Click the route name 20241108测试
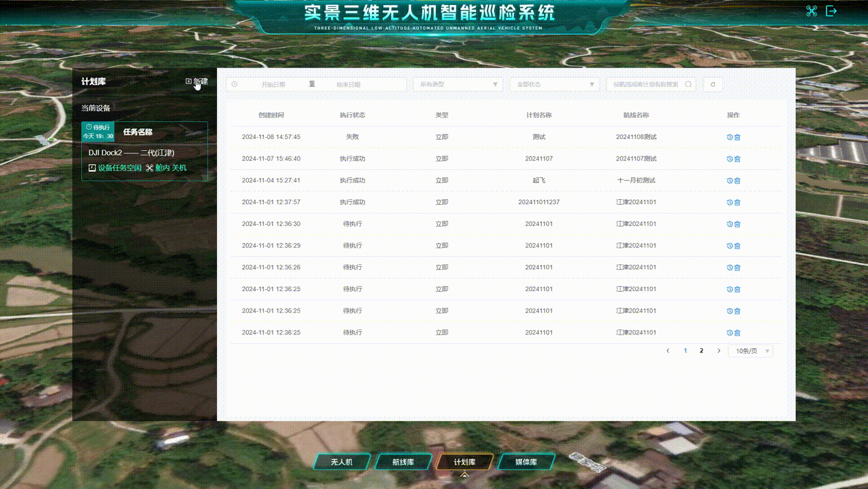Viewport: 868px width, 489px height. (636, 137)
